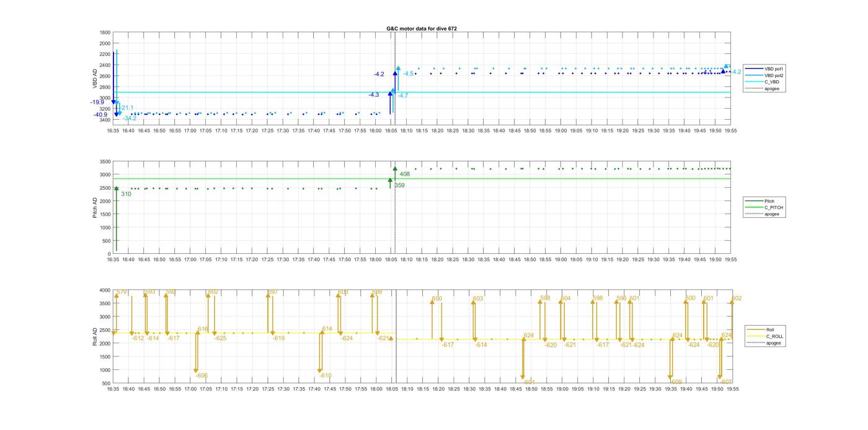Screen dimensions: 868x430
Task: Click the "592" roll annotation
Action: click(171, 292)
